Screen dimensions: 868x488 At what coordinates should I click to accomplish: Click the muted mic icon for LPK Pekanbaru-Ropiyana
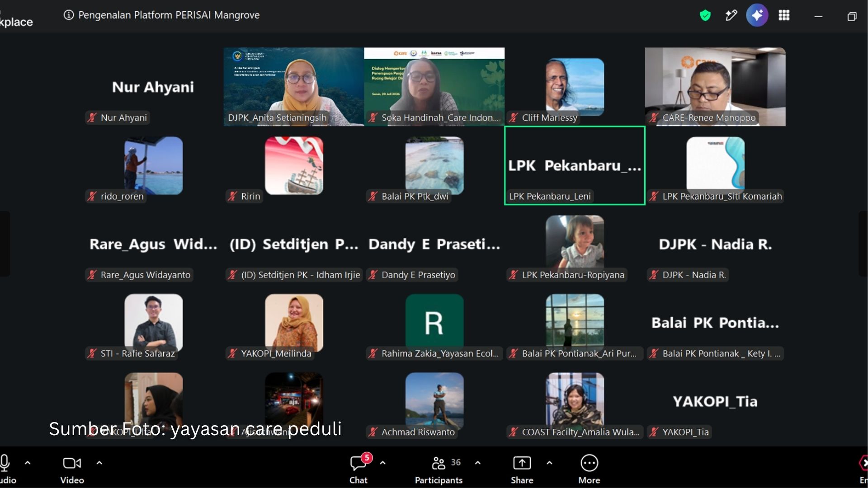[x=514, y=275]
